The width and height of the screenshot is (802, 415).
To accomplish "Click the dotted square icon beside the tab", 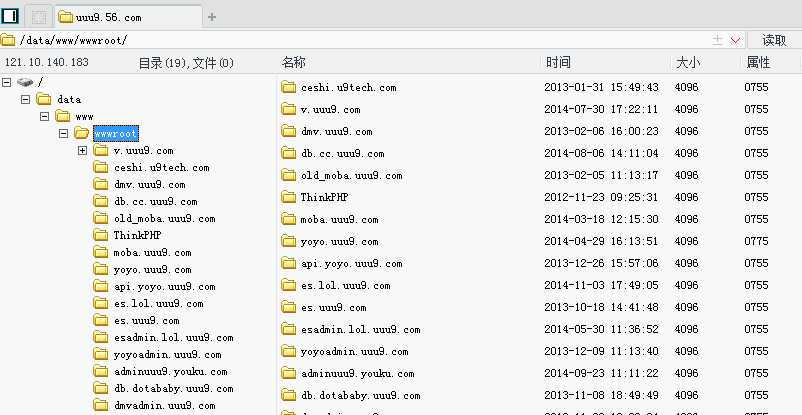I will click(x=38, y=17).
